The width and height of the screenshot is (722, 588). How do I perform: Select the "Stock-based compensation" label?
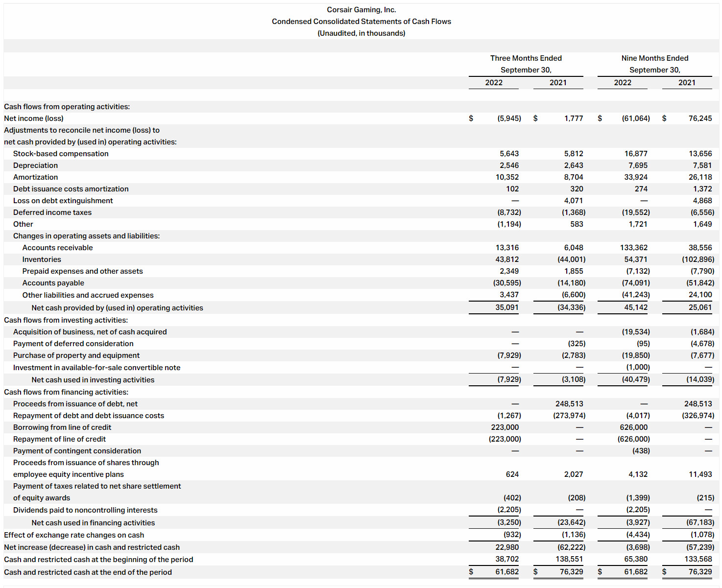(61, 154)
